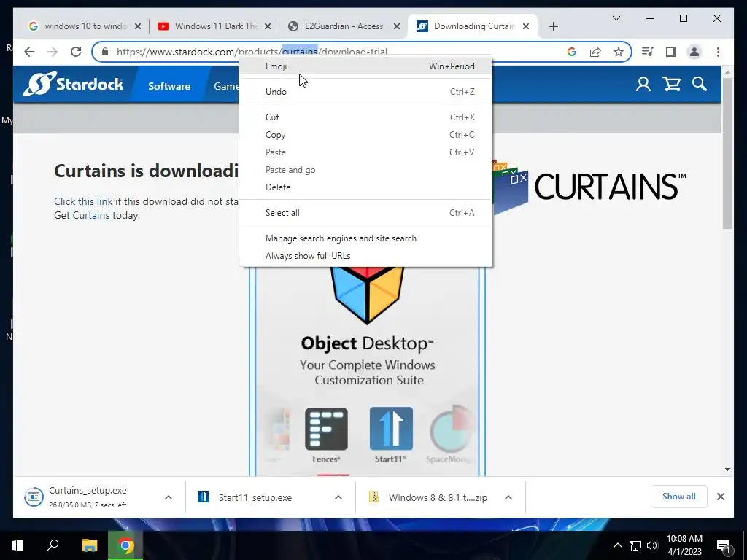Screen dimensions: 747x560
Task: Show hidden tray icons chevron
Action: pos(617,545)
